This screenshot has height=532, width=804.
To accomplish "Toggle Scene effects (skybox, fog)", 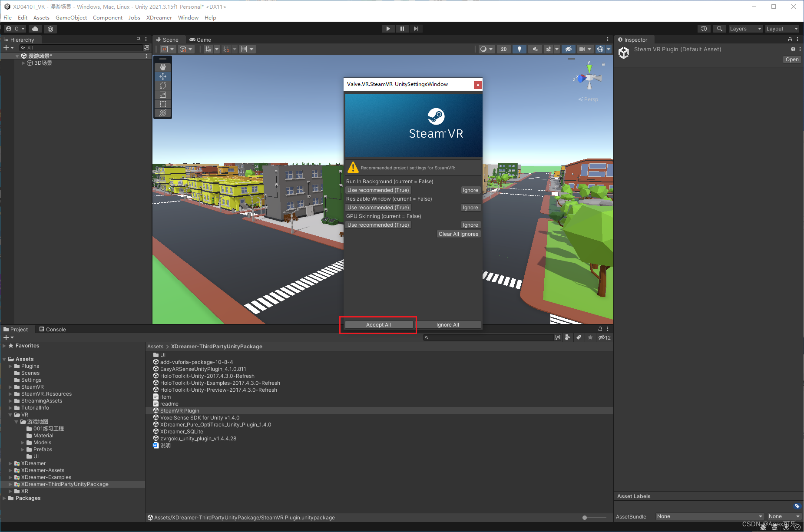I will point(549,49).
